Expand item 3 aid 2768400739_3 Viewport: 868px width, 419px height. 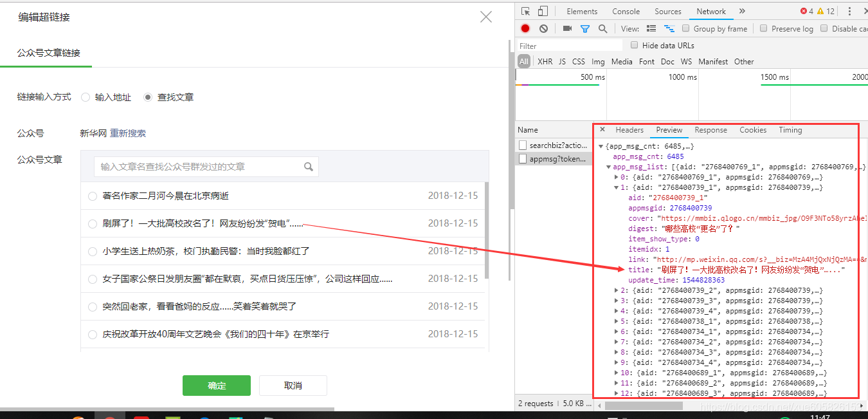click(616, 301)
